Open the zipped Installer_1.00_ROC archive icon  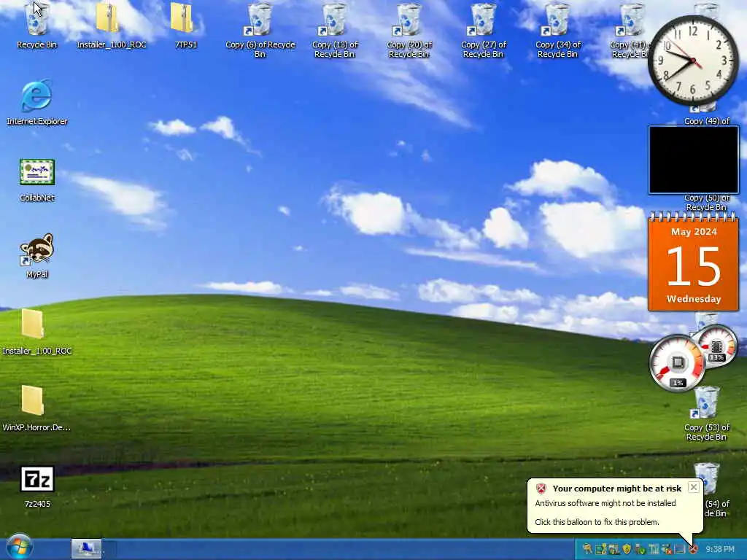pyautogui.click(x=111, y=26)
